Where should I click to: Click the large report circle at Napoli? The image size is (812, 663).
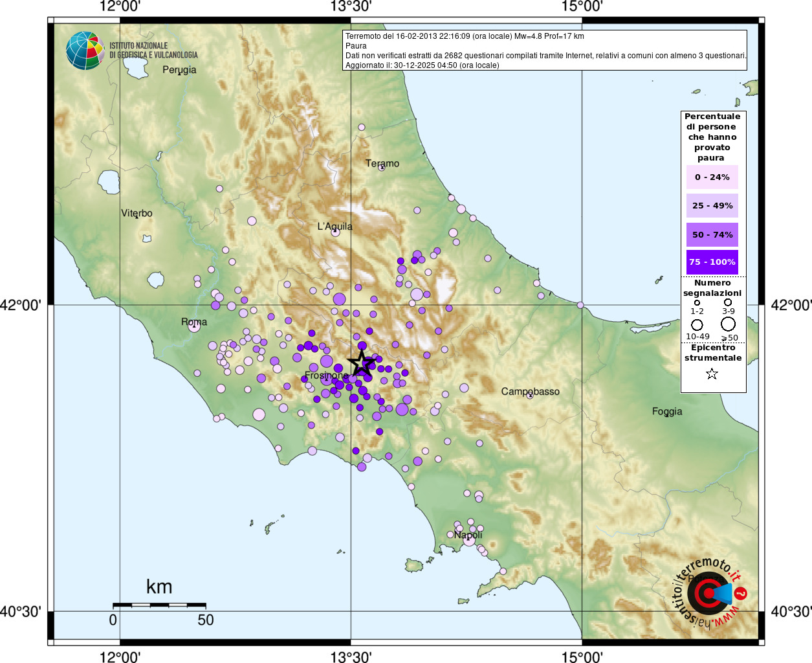(x=469, y=539)
